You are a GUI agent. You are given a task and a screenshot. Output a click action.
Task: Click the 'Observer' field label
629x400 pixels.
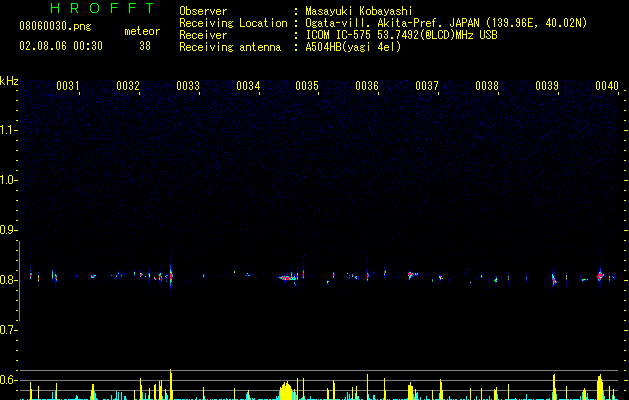[203, 11]
